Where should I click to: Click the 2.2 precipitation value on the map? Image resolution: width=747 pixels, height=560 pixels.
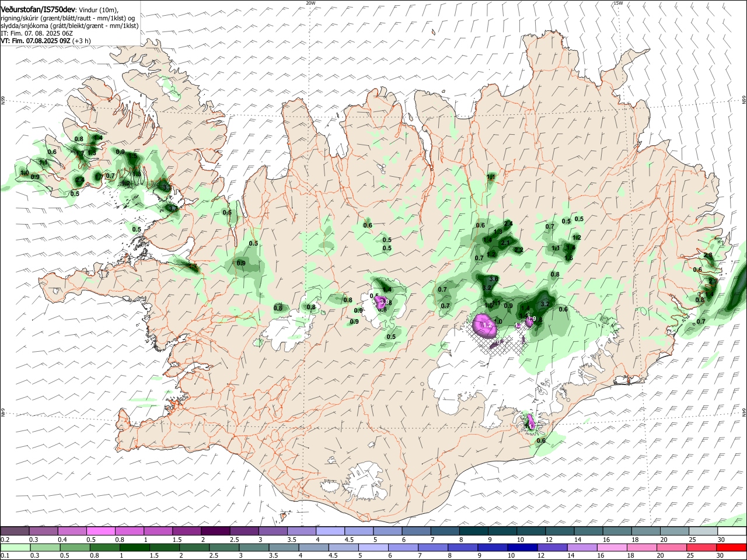(x=519, y=250)
